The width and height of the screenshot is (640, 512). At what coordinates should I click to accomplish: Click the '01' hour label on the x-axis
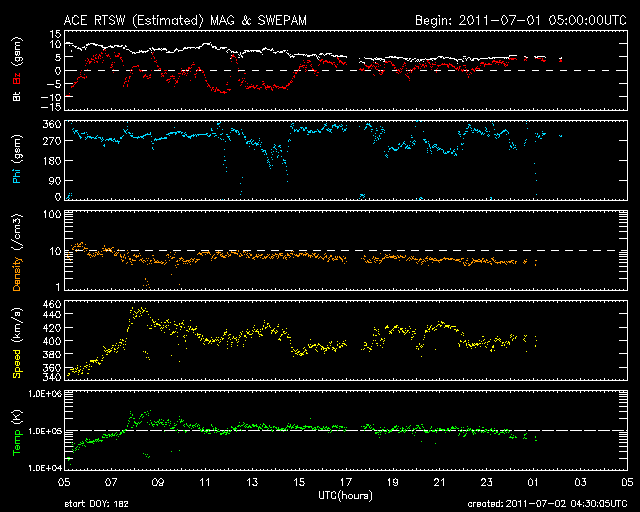(x=533, y=483)
